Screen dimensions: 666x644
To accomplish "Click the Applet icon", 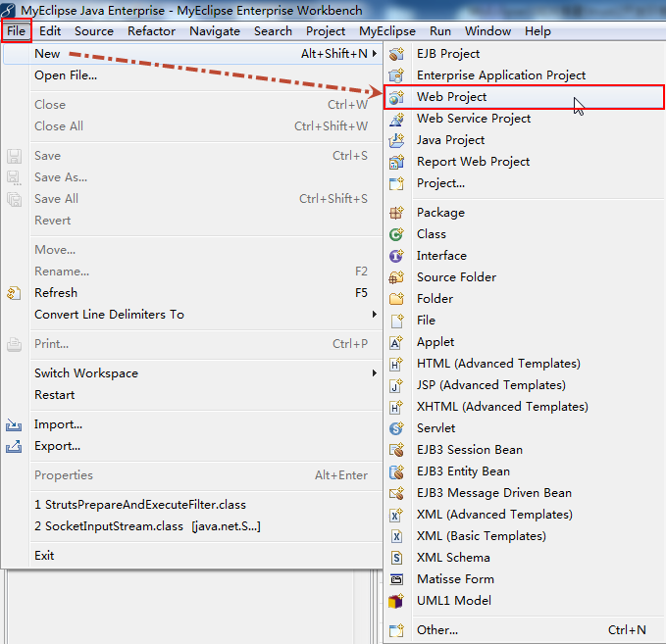I will click(396, 342).
